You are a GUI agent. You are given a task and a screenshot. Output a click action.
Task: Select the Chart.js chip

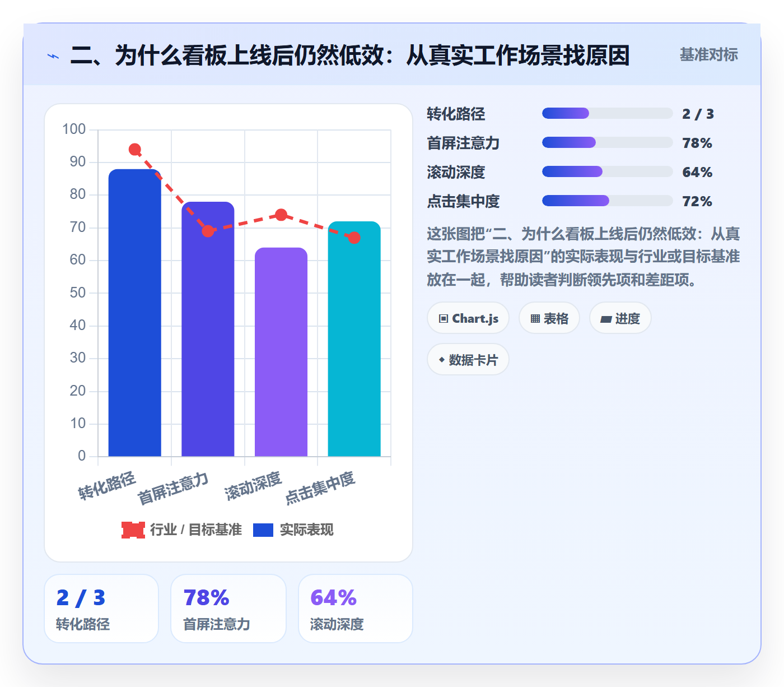(x=468, y=318)
